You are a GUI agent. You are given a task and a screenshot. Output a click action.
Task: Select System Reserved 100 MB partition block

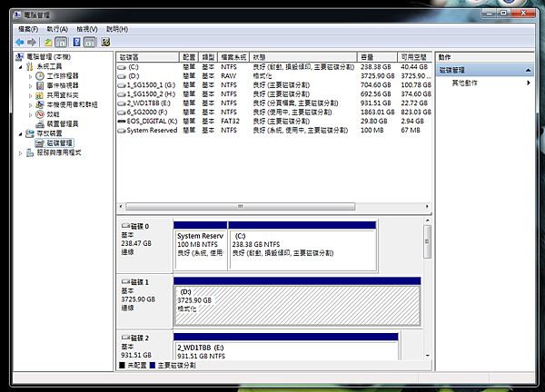pos(200,246)
